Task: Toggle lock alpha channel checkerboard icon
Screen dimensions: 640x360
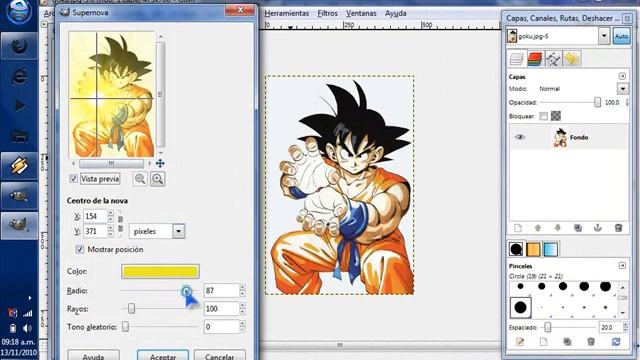Action: pyautogui.click(x=556, y=116)
